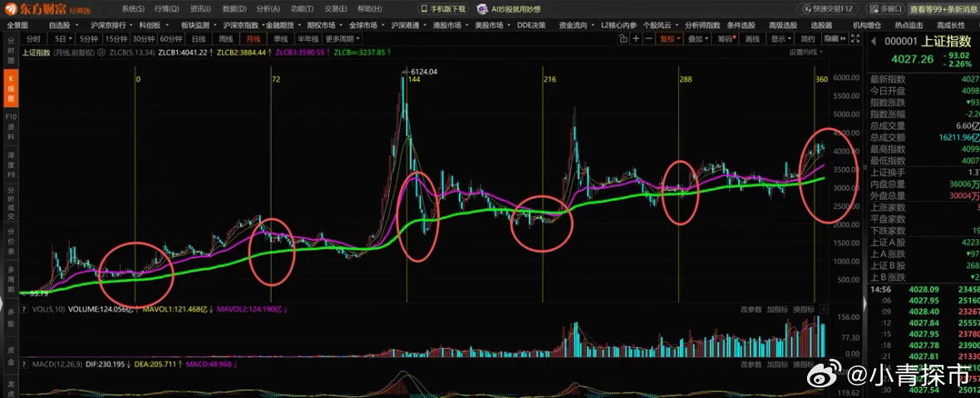The width and height of the screenshot is (980, 398).
Task: Open 多周期 in left sidebar
Action: 11,281
